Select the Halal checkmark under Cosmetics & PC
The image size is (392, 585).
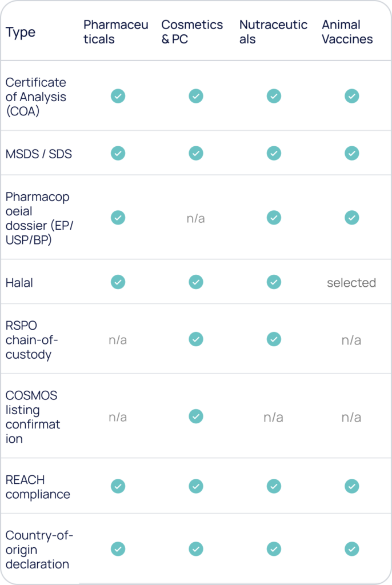tap(196, 282)
